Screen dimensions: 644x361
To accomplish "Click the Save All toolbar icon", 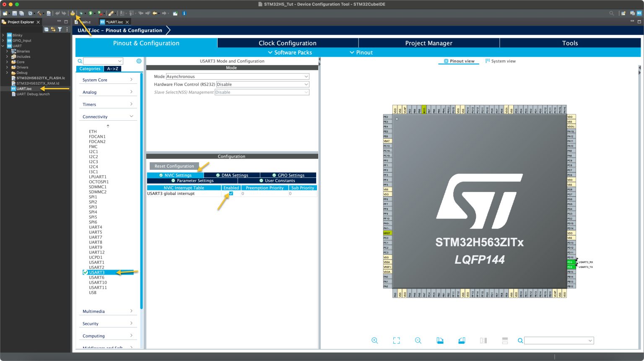I will point(22,13).
